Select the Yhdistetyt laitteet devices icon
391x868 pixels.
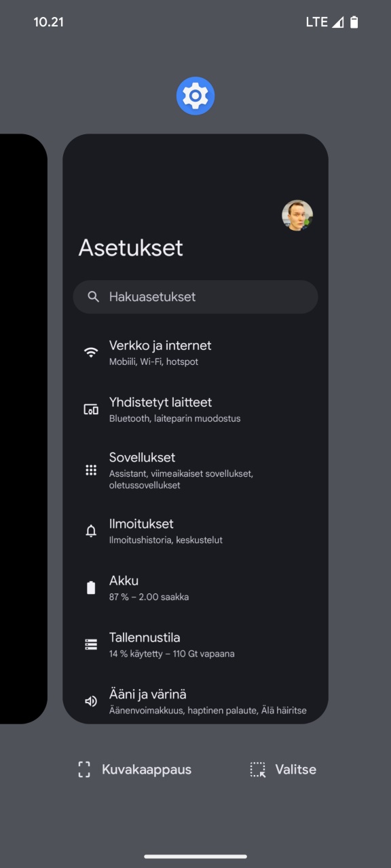click(91, 410)
